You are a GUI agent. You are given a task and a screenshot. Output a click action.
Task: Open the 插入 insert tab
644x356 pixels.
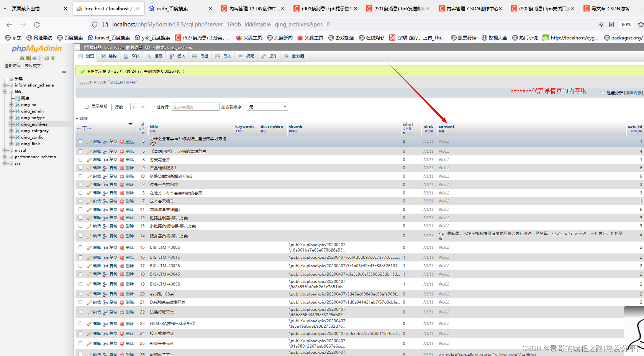coord(177,56)
